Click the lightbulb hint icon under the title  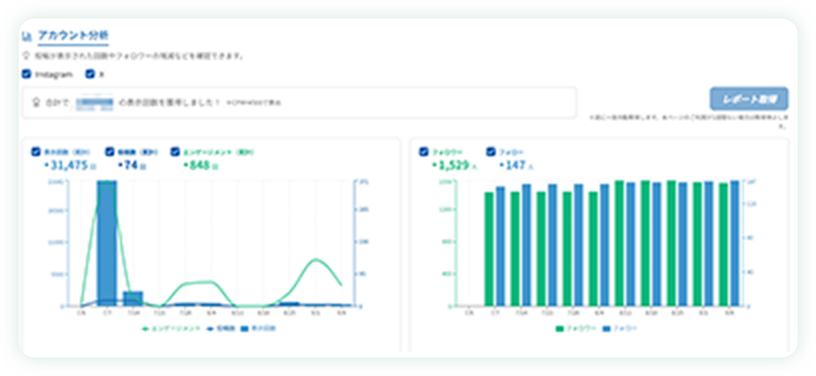tap(27, 55)
